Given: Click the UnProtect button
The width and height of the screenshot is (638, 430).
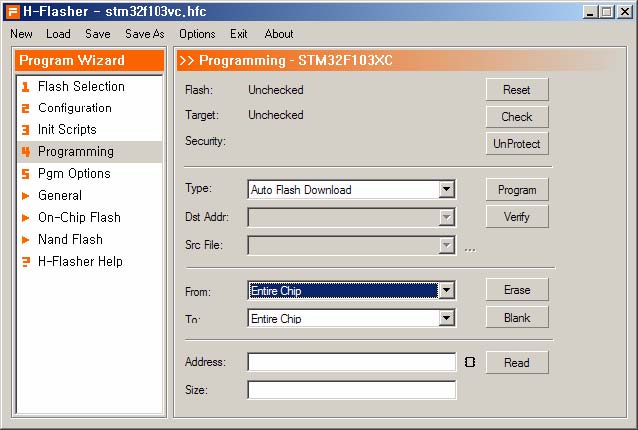Looking at the screenshot, I should (517, 144).
